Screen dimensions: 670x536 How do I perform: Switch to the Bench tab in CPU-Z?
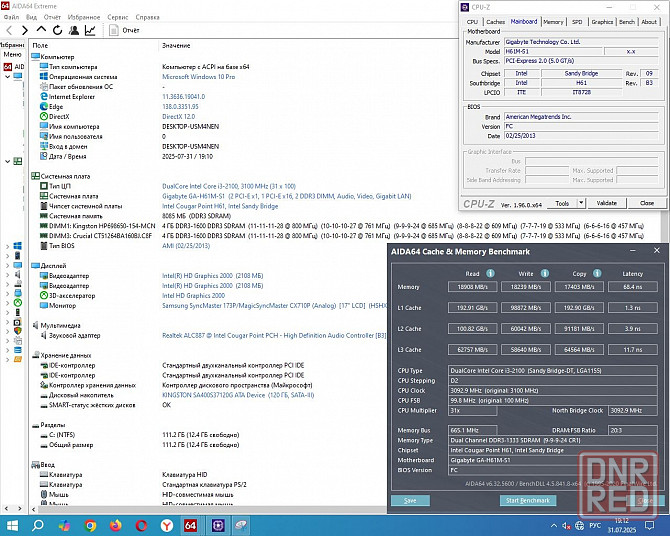point(627,22)
